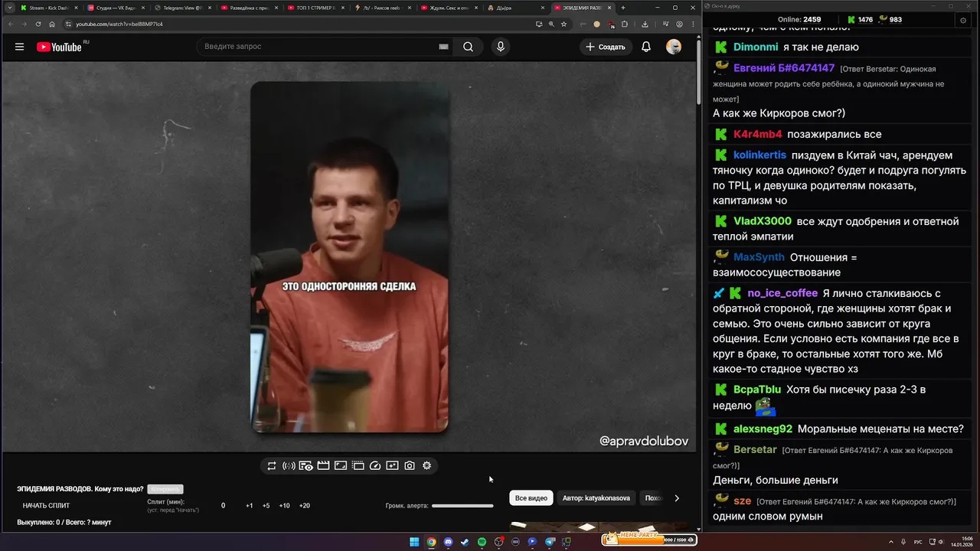This screenshot has height=551, width=980.
Task: Switch to the Студия — VK Видео tab
Action: 115,8
